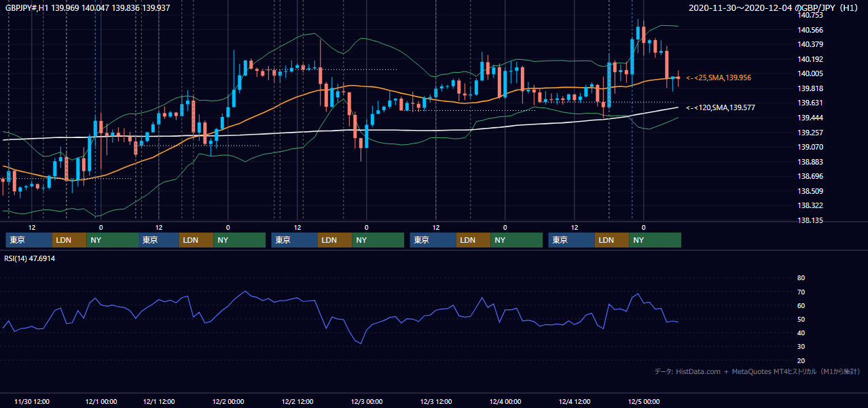Click the 140.005 price axis value
Screen dimensions: 868x408
pyautogui.click(x=811, y=73)
